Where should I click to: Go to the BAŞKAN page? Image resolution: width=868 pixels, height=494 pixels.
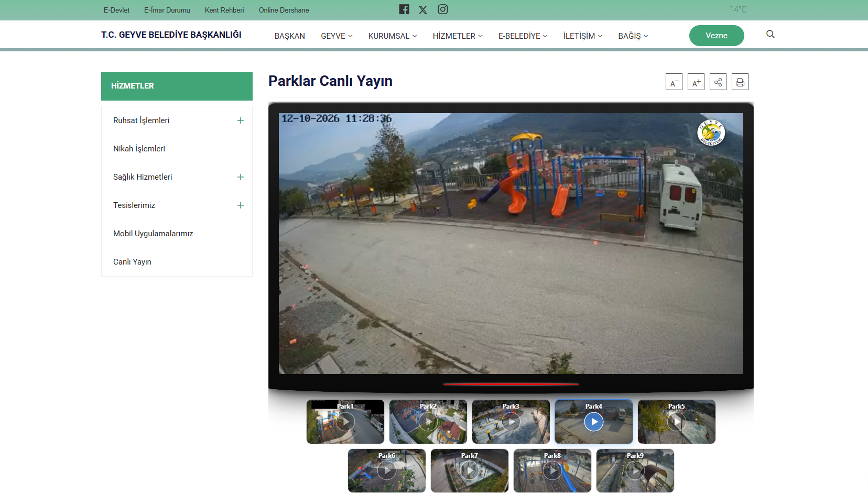(x=290, y=36)
